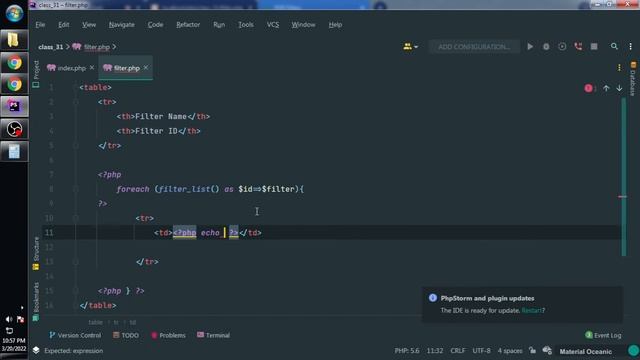Toggle tool window quick access icon
The image size is (640, 360).
coord(36,350)
